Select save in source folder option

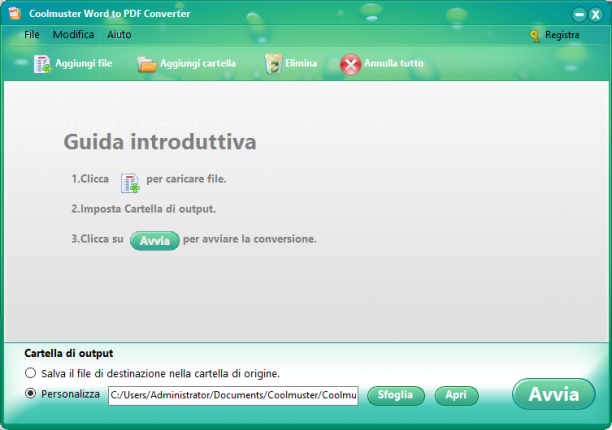(30, 373)
